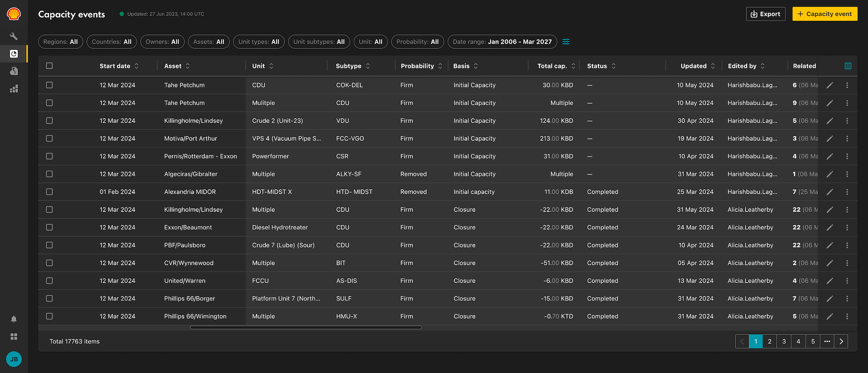Sort by Status column header
868x373 pixels.
click(601, 66)
